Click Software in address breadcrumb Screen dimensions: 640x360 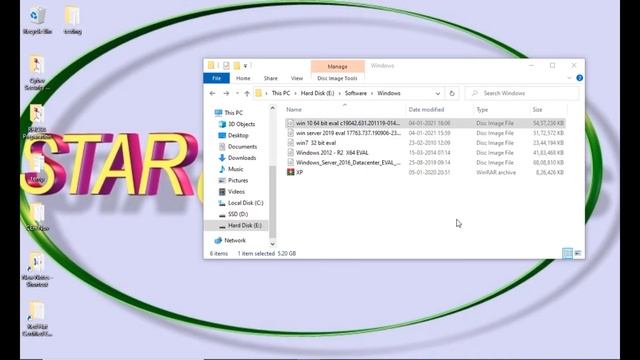pyautogui.click(x=356, y=93)
